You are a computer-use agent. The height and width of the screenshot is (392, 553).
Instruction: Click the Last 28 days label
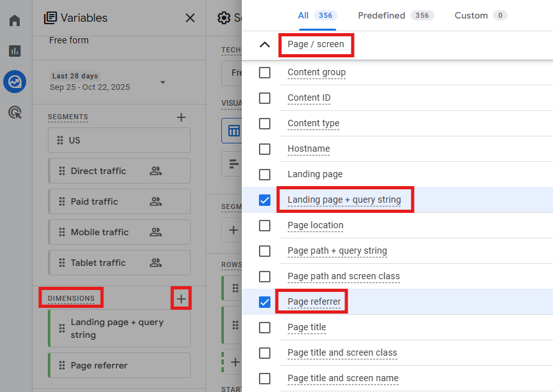[x=75, y=76]
